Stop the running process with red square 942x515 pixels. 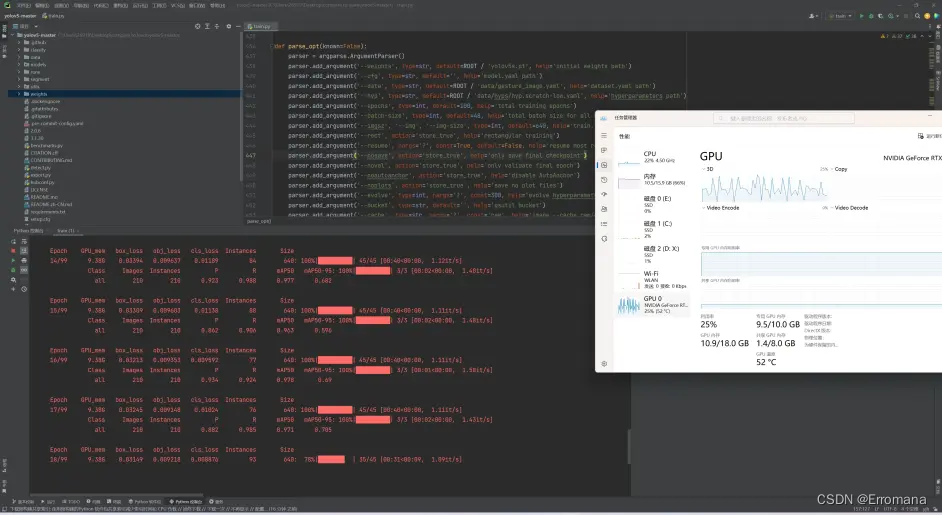tap(13, 251)
